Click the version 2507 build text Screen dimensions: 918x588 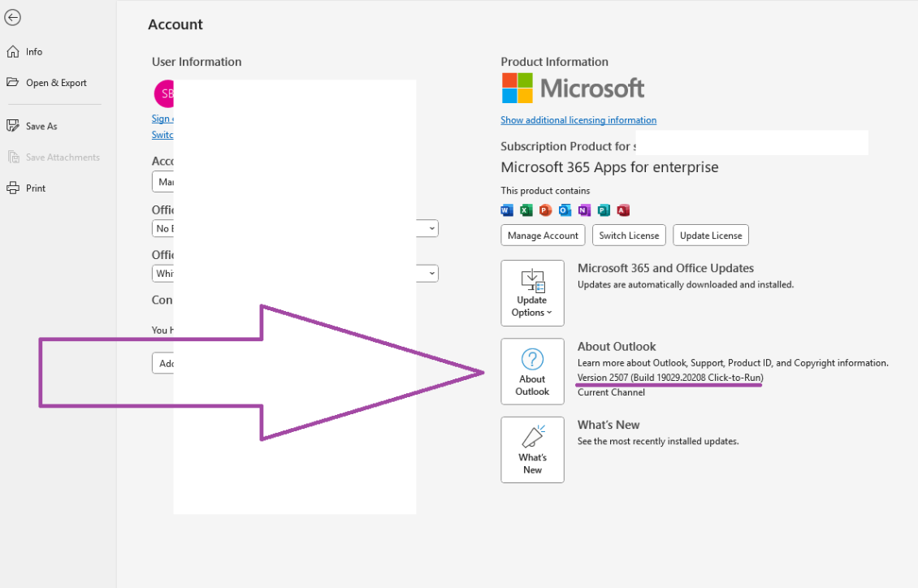[x=670, y=378]
